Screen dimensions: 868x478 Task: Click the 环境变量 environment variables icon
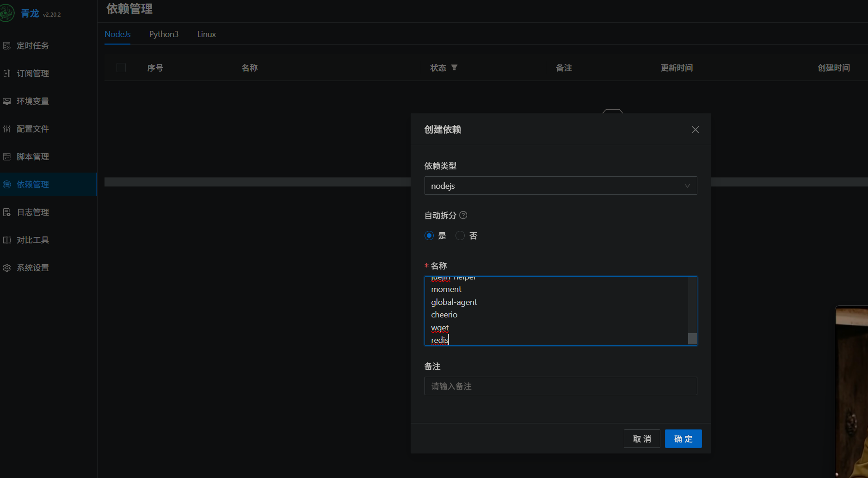click(7, 101)
